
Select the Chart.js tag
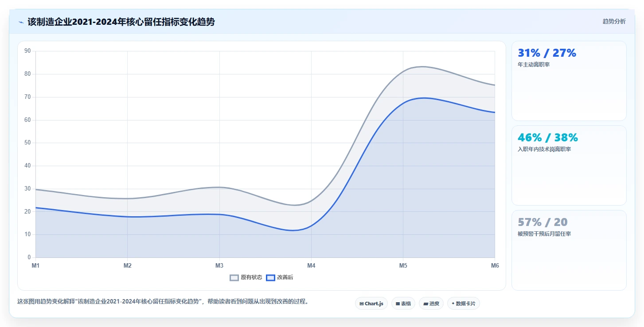(371, 304)
